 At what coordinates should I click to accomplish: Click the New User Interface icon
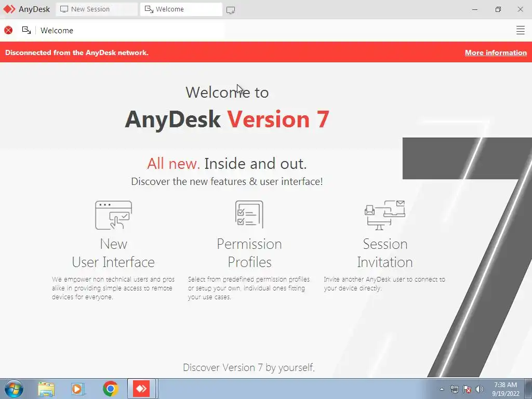pos(113,215)
